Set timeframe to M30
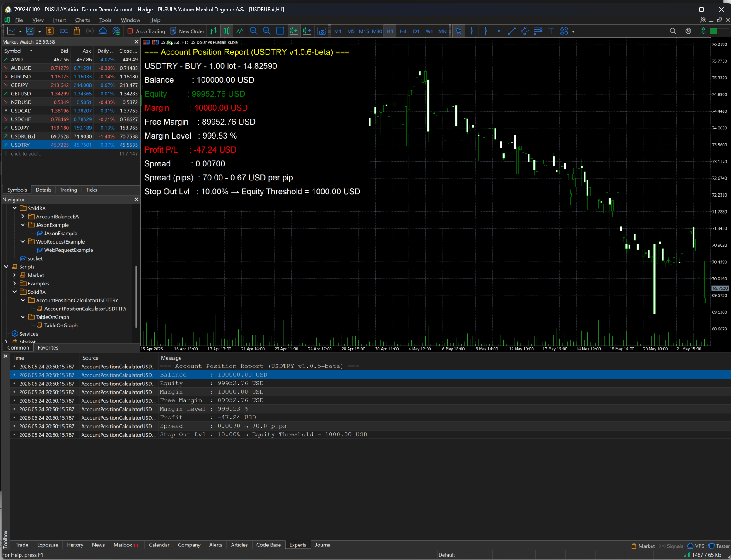The image size is (731, 560). 377,31
